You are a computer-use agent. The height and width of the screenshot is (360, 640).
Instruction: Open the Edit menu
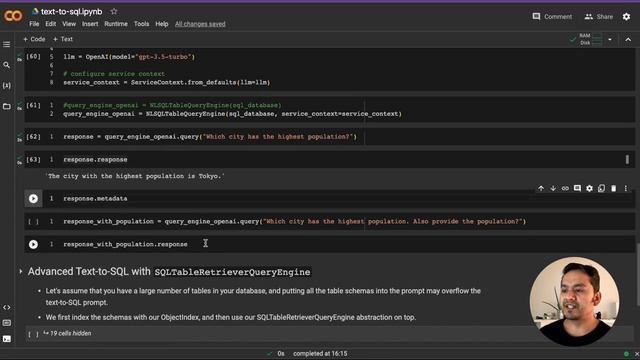[x=51, y=24]
